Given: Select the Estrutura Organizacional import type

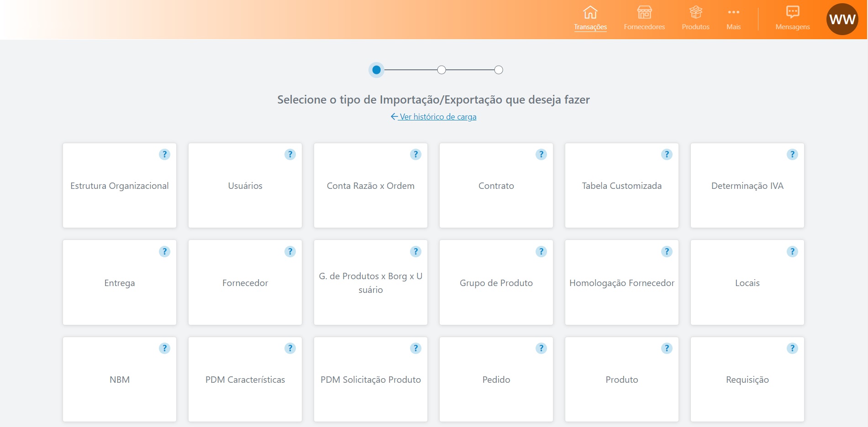Looking at the screenshot, I should click(x=120, y=186).
